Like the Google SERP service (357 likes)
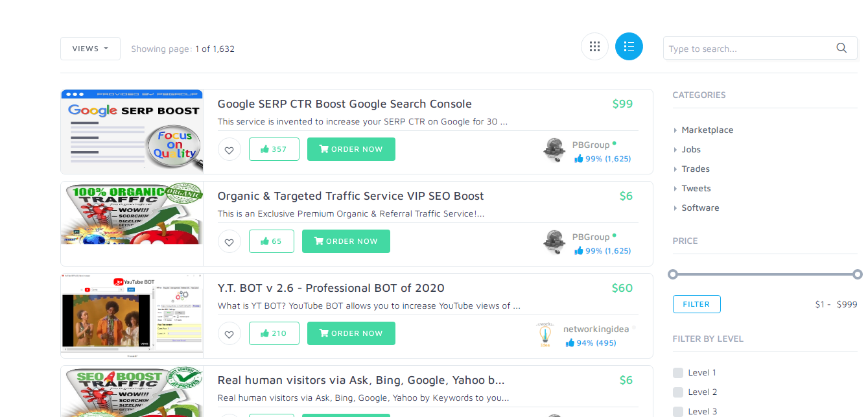Image resolution: width=868 pixels, height=417 pixels. [274, 149]
